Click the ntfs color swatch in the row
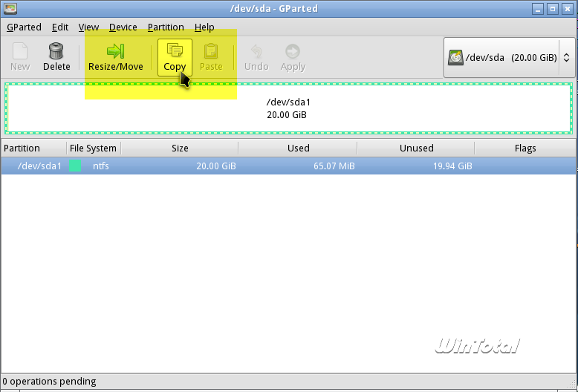Viewport: 578px width, 392px height. [x=75, y=166]
